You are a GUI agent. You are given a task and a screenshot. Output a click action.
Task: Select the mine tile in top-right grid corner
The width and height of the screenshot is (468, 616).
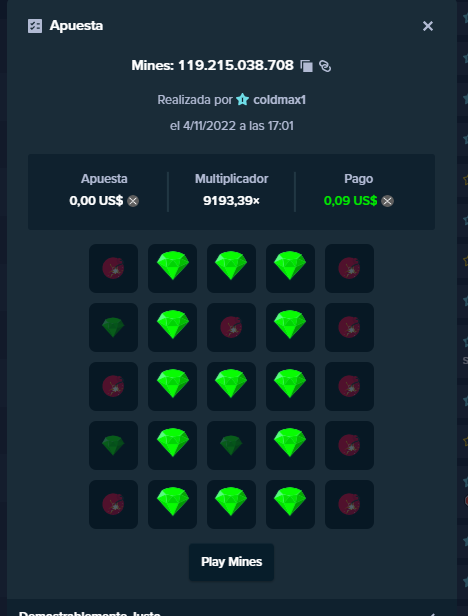(x=349, y=268)
